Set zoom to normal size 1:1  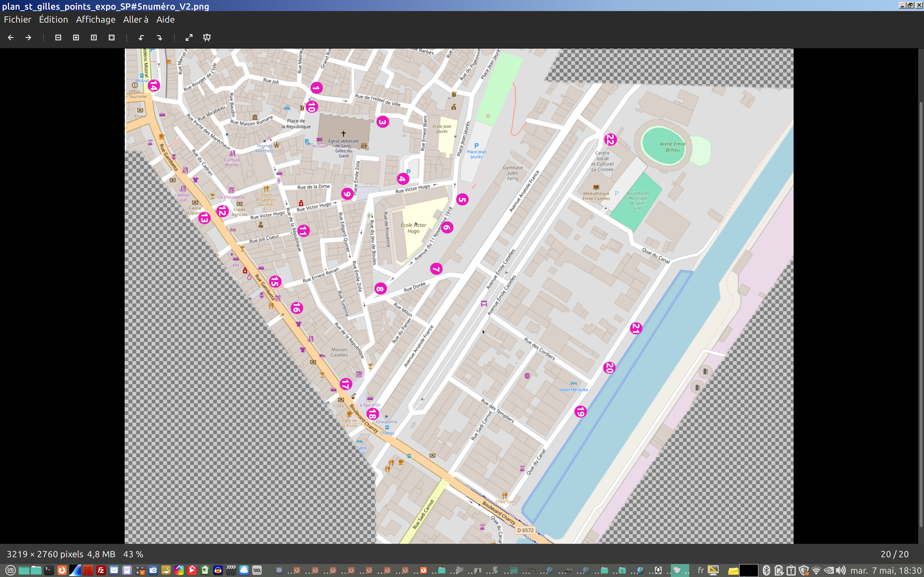click(94, 38)
